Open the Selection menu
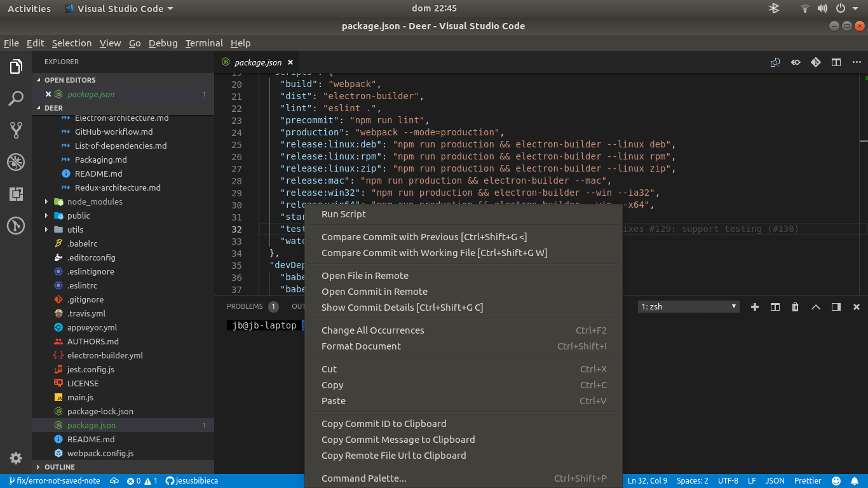Viewport: 868px width, 488px height. [72, 43]
